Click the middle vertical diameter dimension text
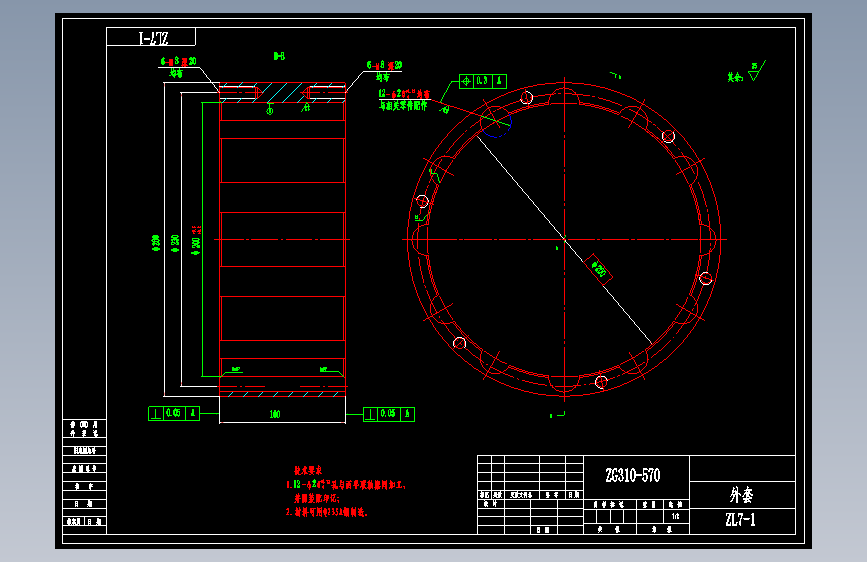The image size is (867, 562). [x=175, y=243]
